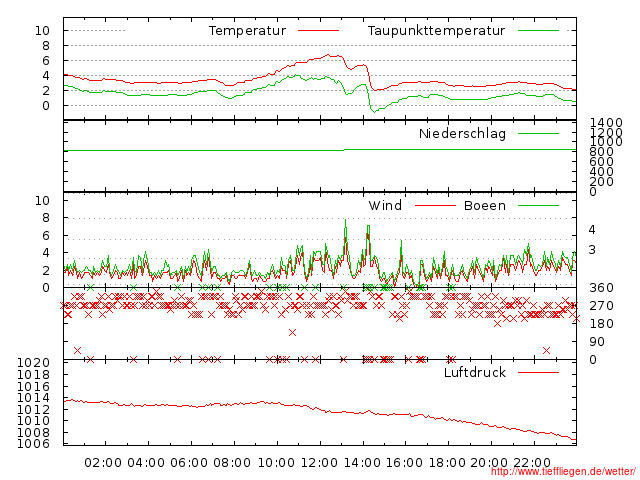Click the Temperatur legend label
The height and width of the screenshot is (480, 640).
[247, 31]
